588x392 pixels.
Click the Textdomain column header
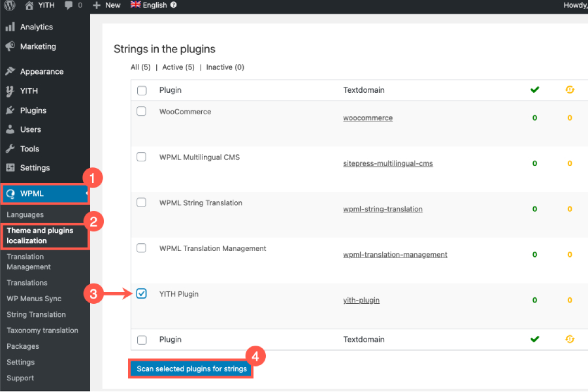(x=364, y=90)
